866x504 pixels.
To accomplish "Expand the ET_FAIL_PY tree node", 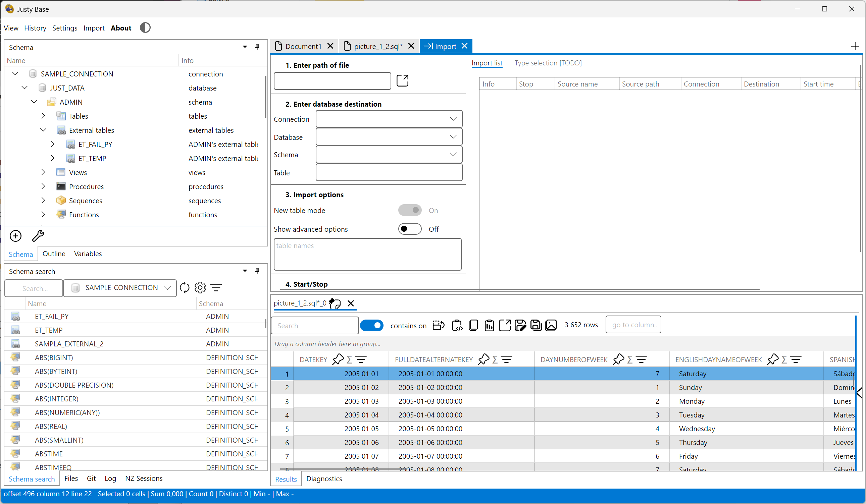I will [x=52, y=144].
